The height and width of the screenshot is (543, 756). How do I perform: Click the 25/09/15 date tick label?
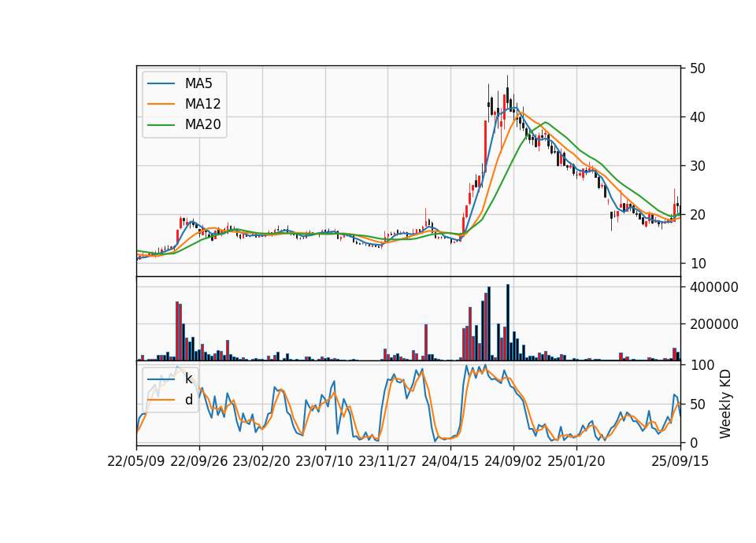pyautogui.click(x=680, y=461)
